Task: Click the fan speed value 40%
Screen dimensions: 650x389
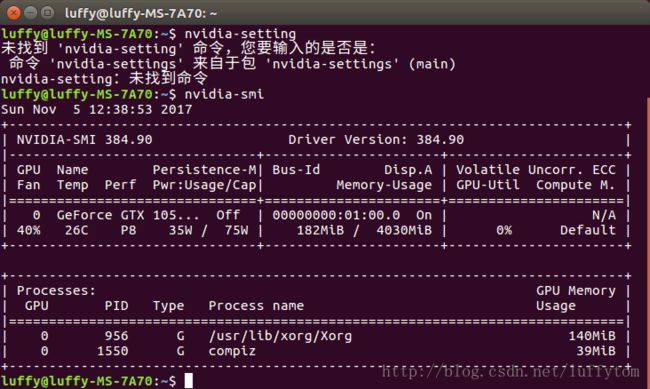Action: pyautogui.click(x=29, y=231)
